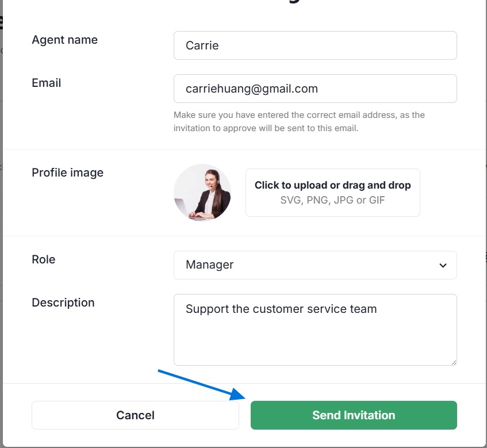Click the 'Profile image' label
Screen dimensions: 487x448
(x=67, y=173)
